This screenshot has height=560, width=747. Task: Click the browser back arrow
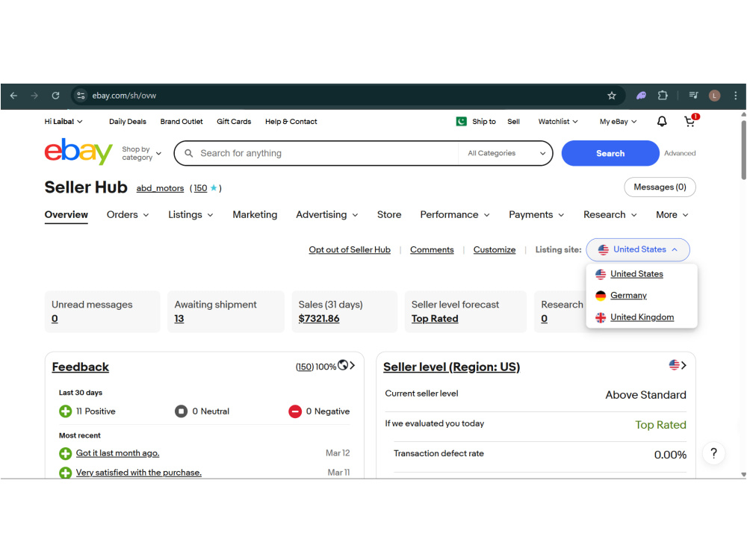coord(13,96)
